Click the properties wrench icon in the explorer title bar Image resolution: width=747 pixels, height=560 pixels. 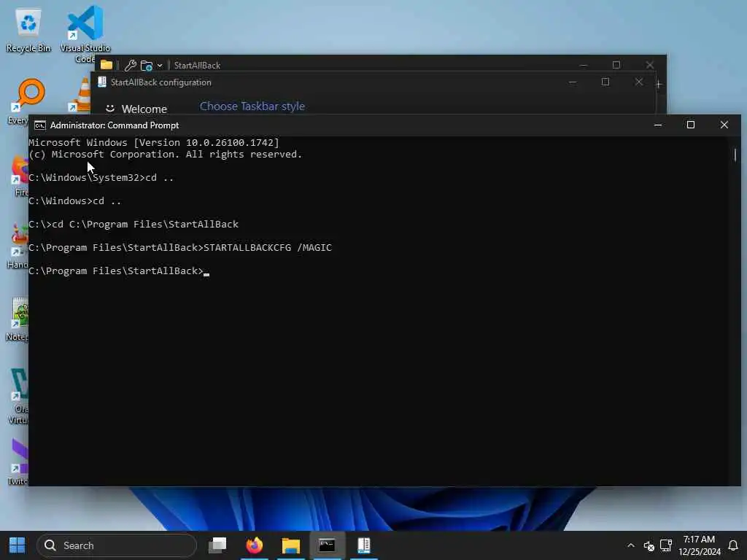[131, 65]
